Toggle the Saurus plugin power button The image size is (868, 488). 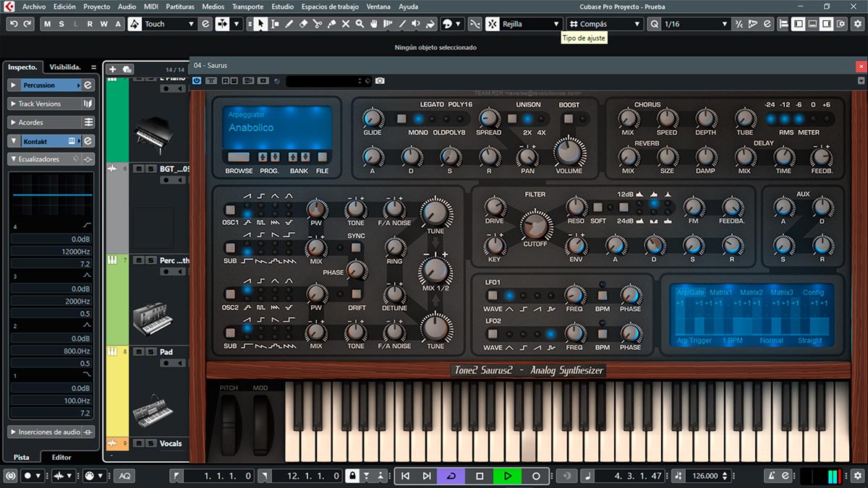(197, 80)
